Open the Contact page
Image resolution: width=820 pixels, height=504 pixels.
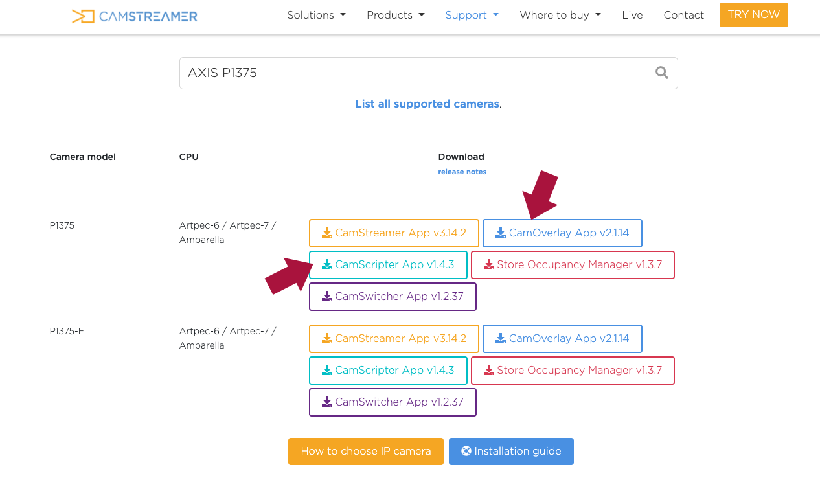(x=683, y=15)
